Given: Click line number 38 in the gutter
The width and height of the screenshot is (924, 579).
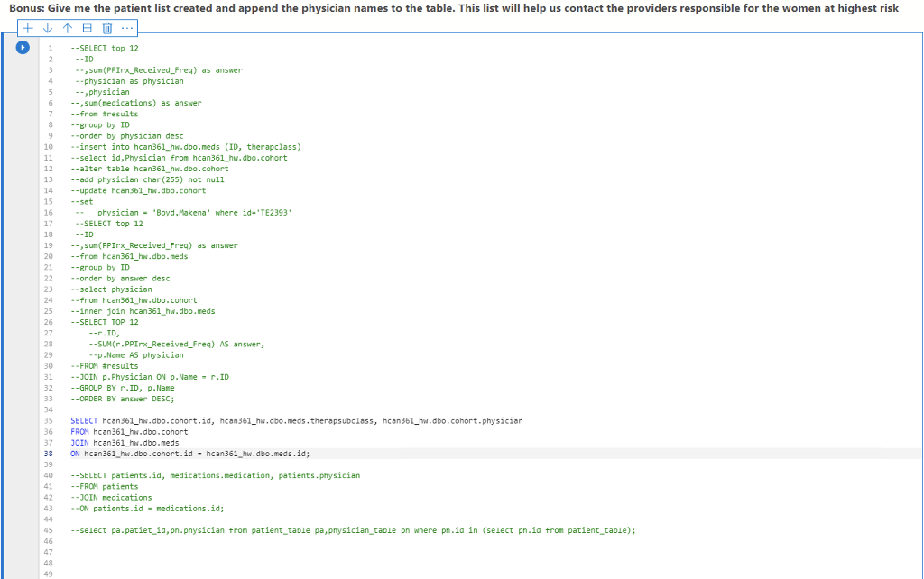Looking at the screenshot, I should (x=49, y=454).
